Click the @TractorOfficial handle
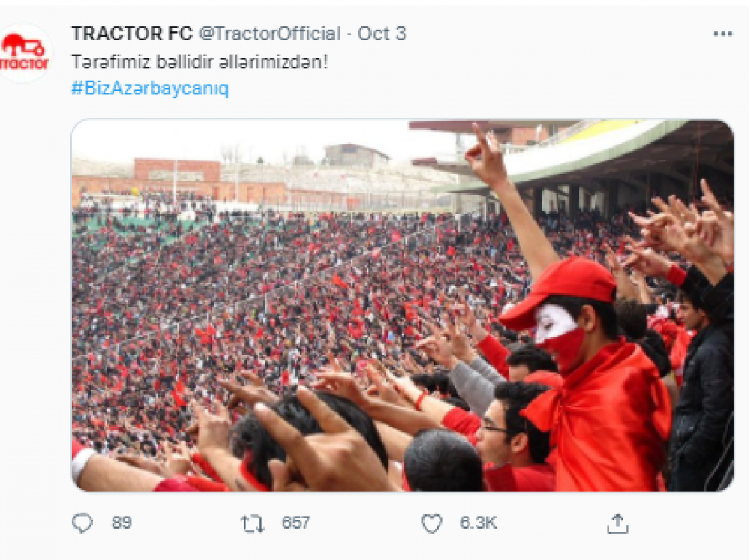This screenshot has width=750, height=560. (270, 34)
